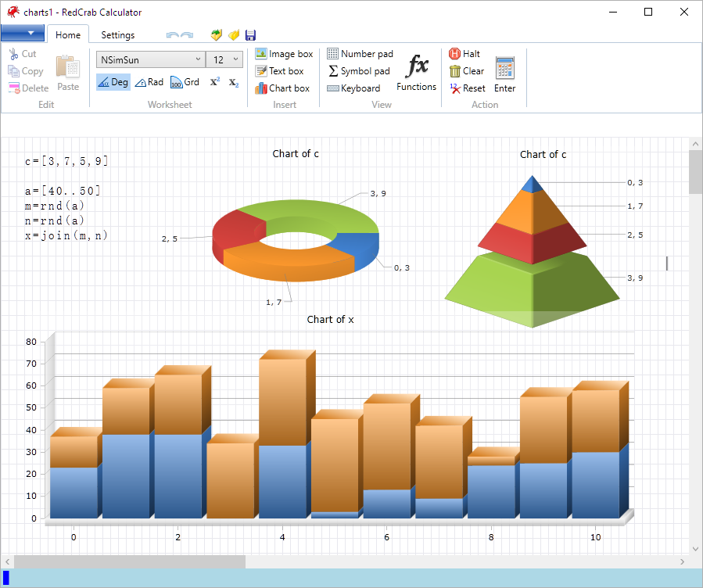Click the Paste clipboard icon
The image size is (703, 588).
tap(68, 67)
